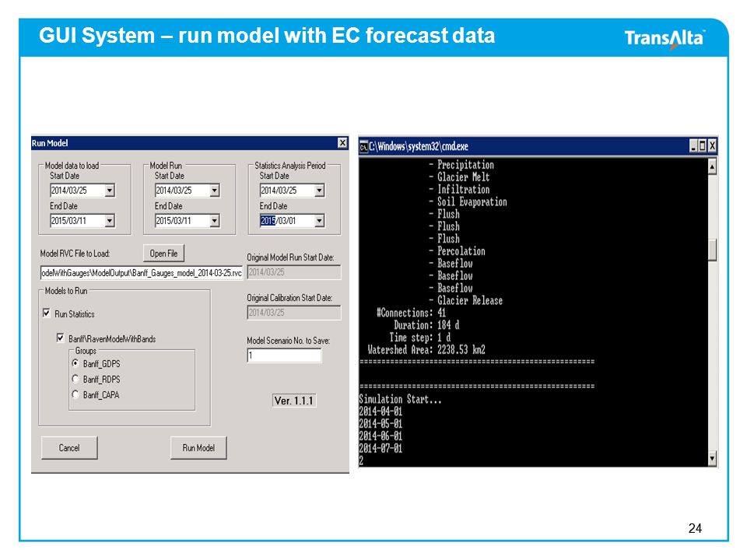Screen dimensions: 747x560
Task: Open Statistics Analysis Period End Date dropdown
Action: point(319,220)
